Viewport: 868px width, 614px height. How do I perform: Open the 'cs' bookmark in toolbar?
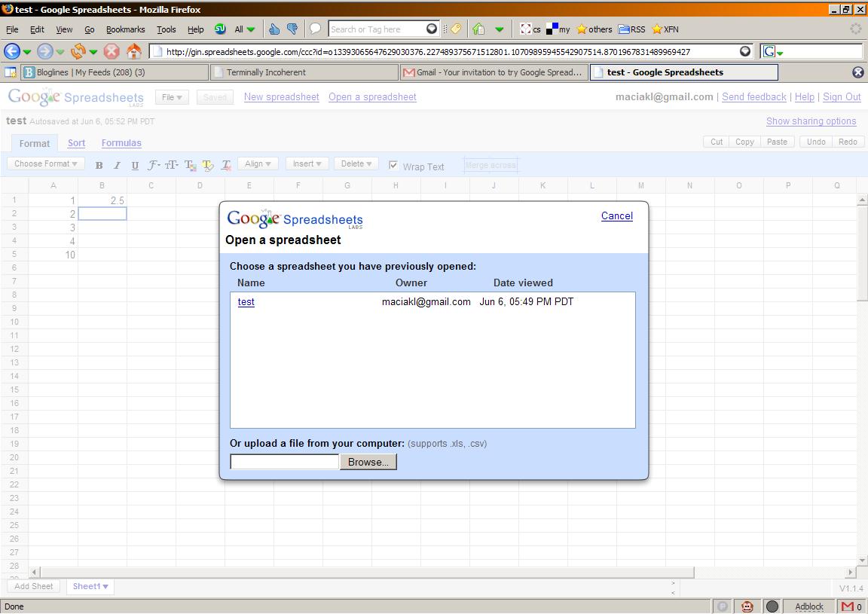click(x=530, y=29)
